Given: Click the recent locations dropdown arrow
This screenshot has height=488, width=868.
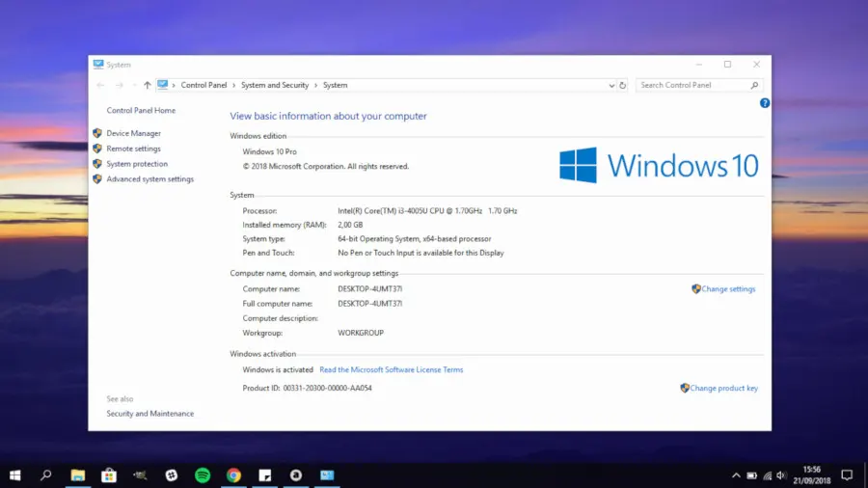Looking at the screenshot, I should 134,85.
